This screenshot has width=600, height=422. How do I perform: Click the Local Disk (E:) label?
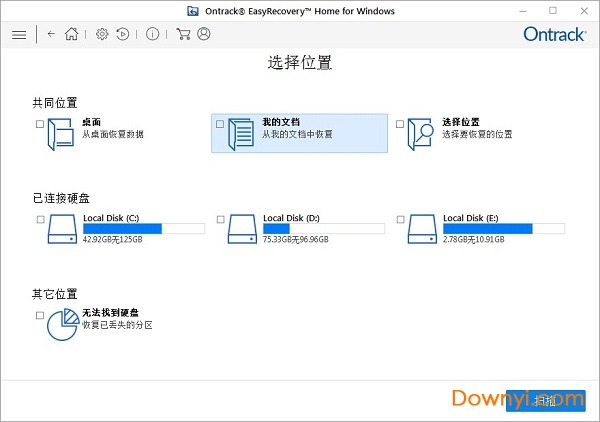click(x=471, y=218)
